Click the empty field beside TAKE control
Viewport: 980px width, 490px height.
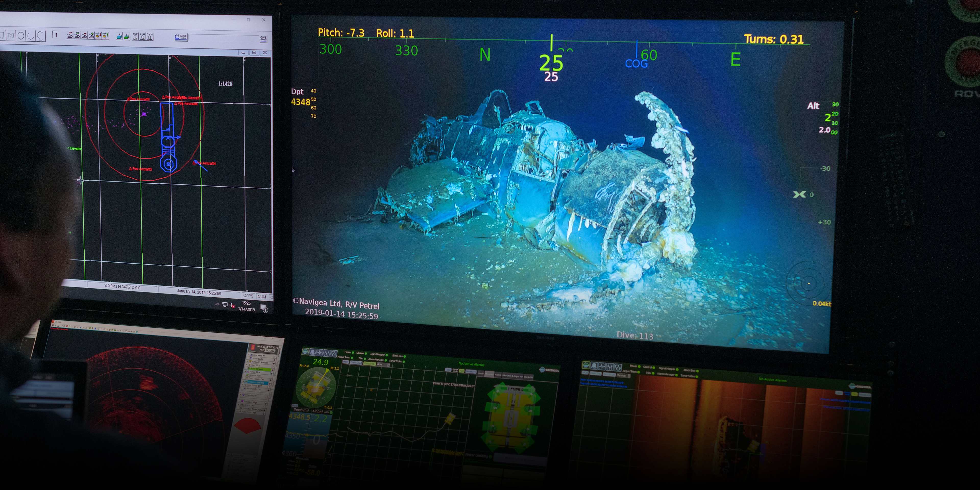tap(224, 38)
